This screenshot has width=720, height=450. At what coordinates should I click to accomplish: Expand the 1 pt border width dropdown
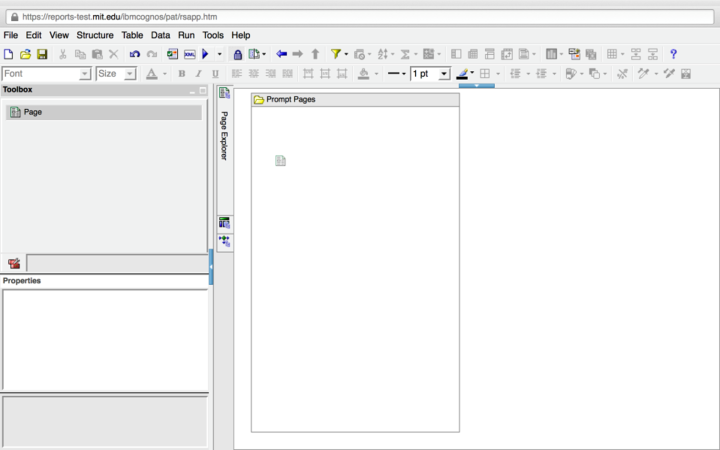point(444,74)
